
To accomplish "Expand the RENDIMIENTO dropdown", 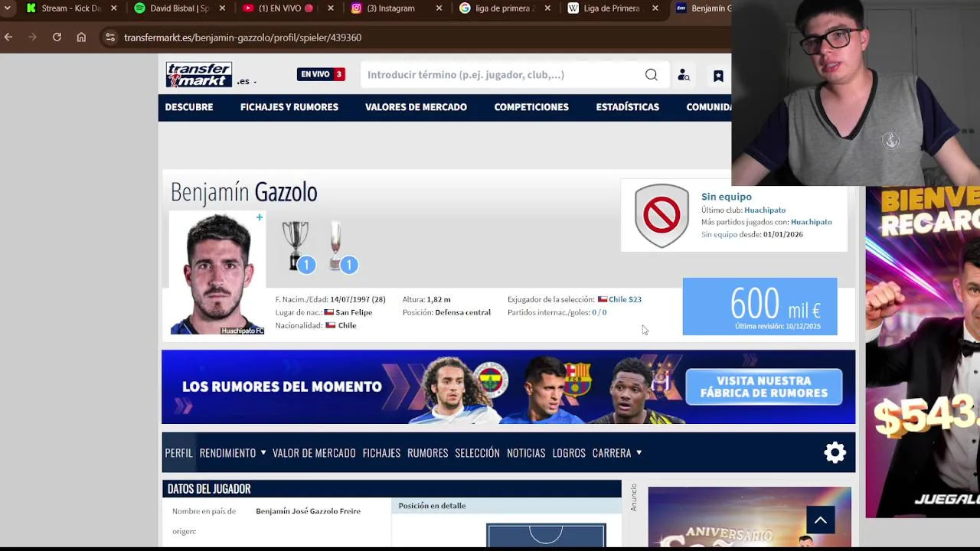I will click(x=233, y=453).
